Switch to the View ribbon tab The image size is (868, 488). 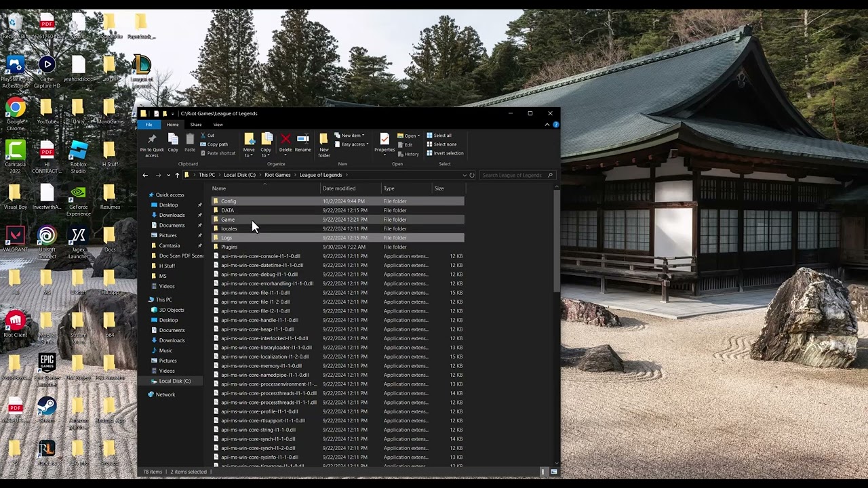tap(218, 125)
